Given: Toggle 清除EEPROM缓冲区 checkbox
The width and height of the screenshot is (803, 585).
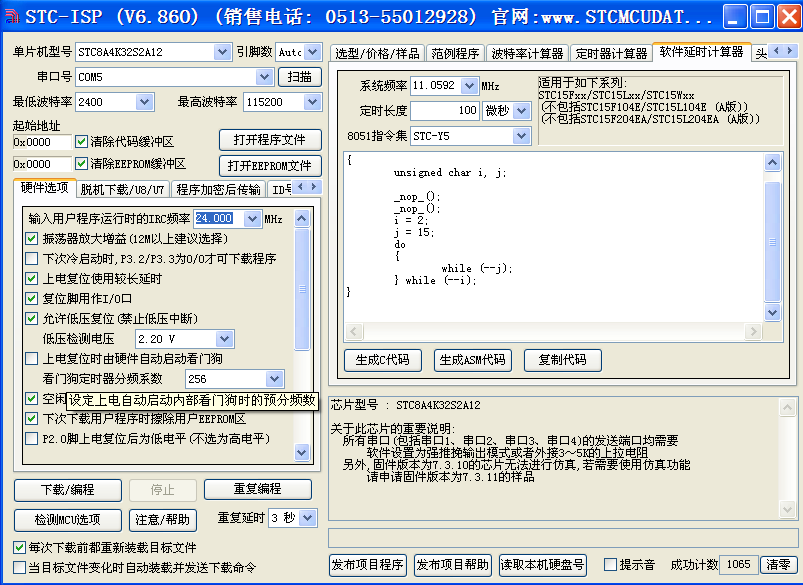Looking at the screenshot, I should pos(81,163).
